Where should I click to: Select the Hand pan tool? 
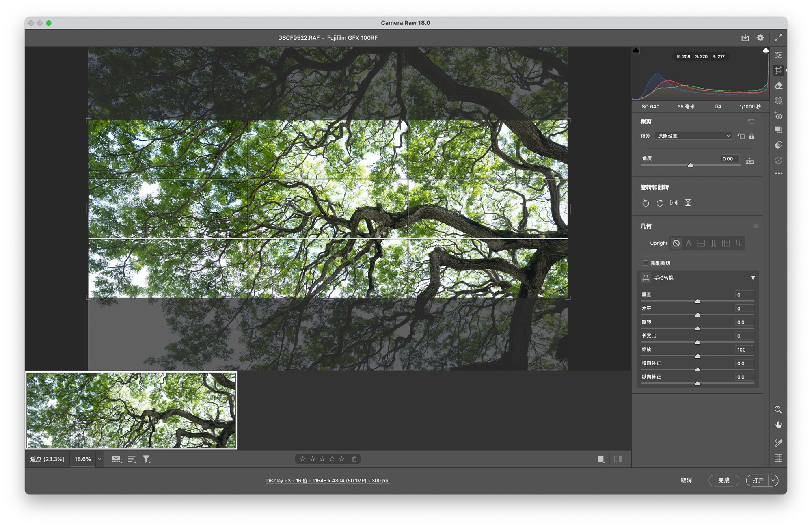778,425
